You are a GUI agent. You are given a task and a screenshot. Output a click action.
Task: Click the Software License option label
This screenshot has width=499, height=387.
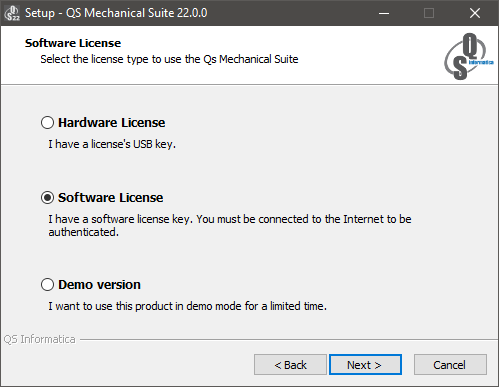tap(111, 198)
